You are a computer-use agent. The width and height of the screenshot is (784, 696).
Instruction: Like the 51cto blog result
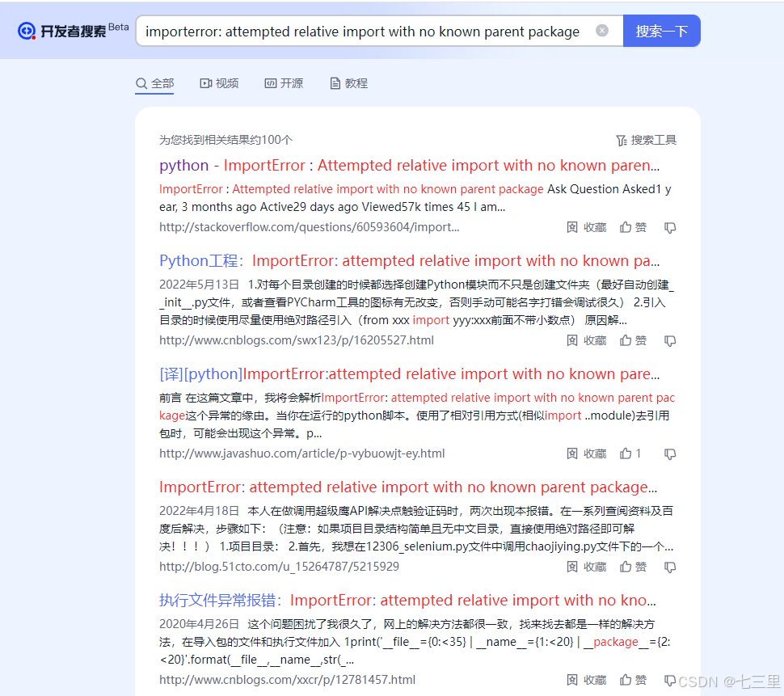(633, 567)
